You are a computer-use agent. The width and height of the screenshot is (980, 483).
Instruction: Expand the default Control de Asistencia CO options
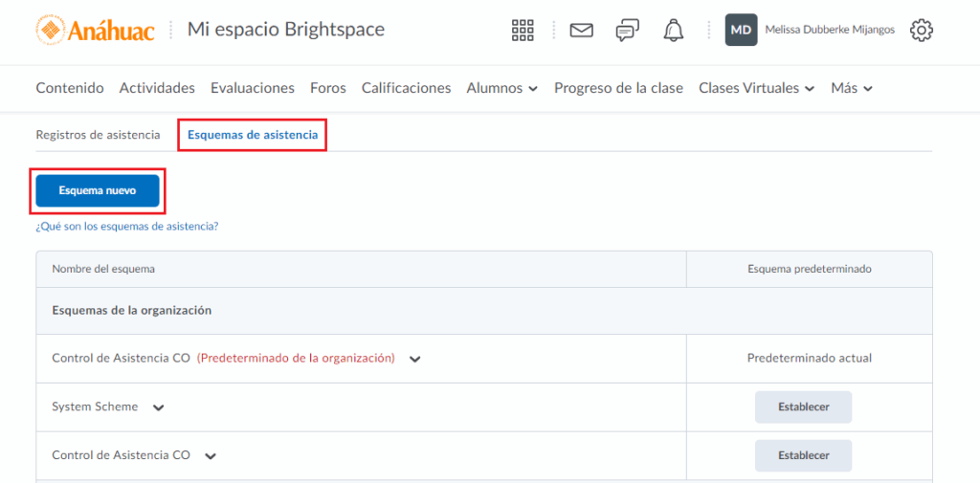[x=414, y=359]
